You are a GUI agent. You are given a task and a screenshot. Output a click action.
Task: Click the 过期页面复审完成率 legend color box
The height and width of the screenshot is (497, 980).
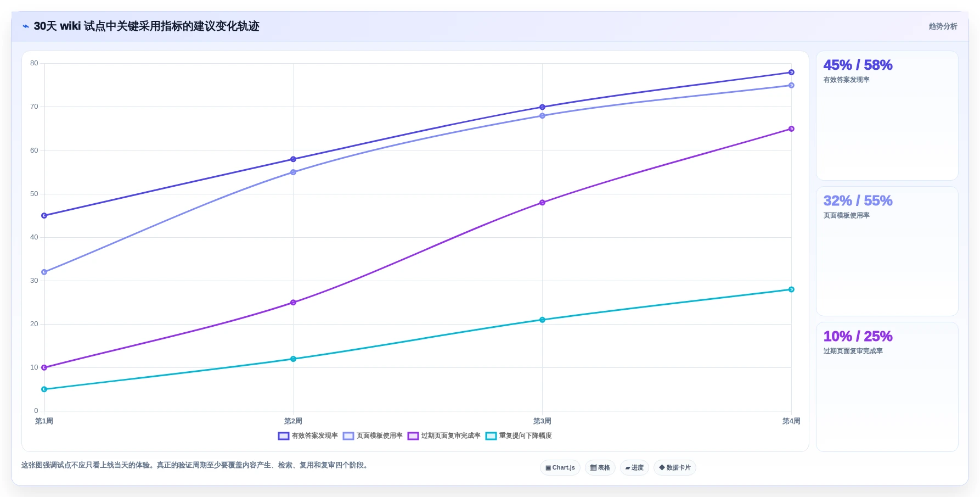pyautogui.click(x=413, y=436)
